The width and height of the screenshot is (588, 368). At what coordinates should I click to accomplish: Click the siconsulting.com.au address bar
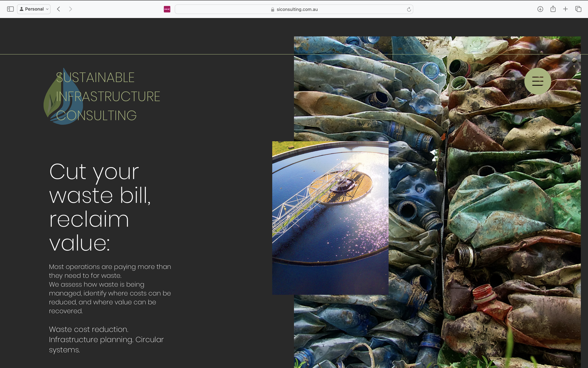pyautogui.click(x=294, y=9)
